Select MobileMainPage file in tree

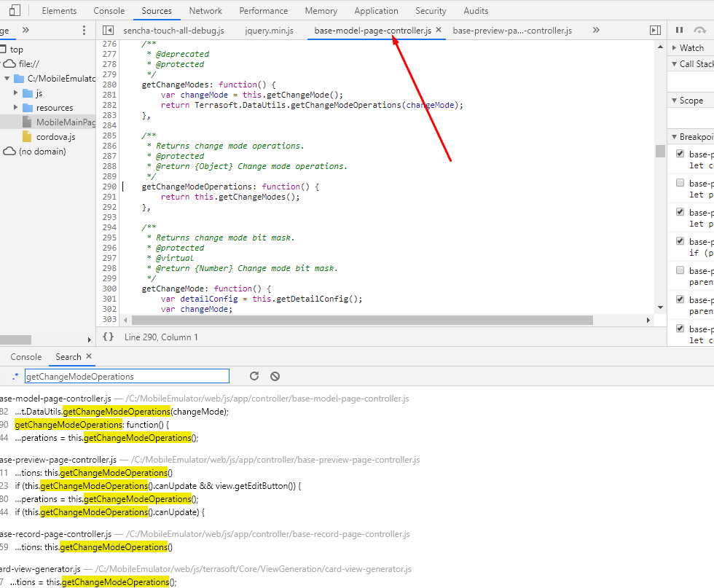(66, 122)
